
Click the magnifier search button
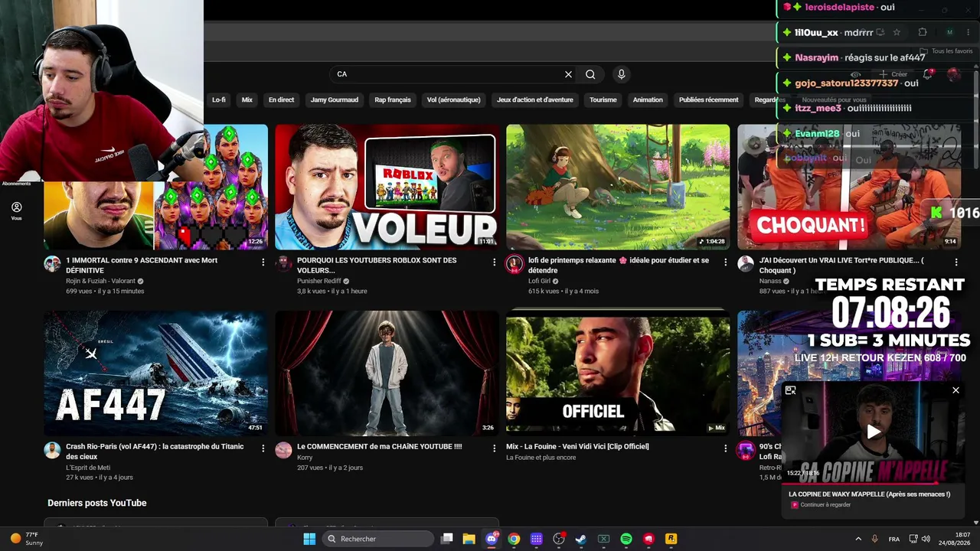pos(590,74)
